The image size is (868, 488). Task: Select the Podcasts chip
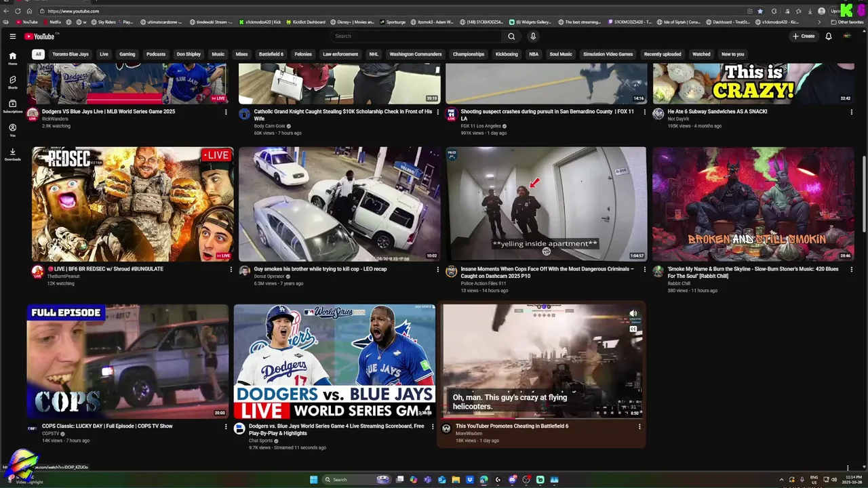(156, 54)
